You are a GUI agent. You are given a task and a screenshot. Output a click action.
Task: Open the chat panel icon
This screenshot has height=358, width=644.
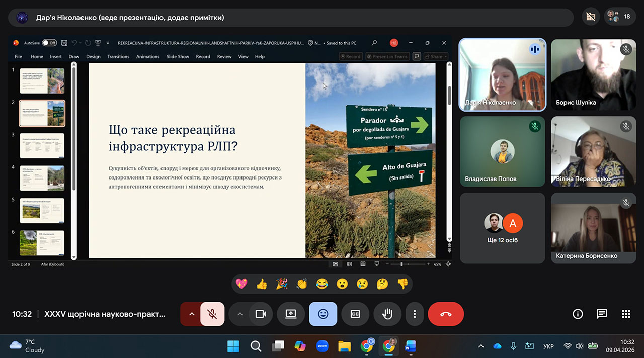coord(602,314)
